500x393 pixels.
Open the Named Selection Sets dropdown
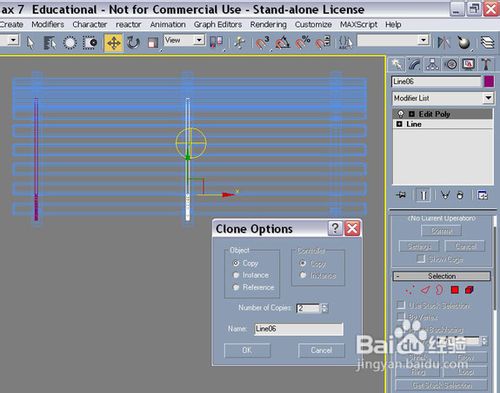pos(423,40)
